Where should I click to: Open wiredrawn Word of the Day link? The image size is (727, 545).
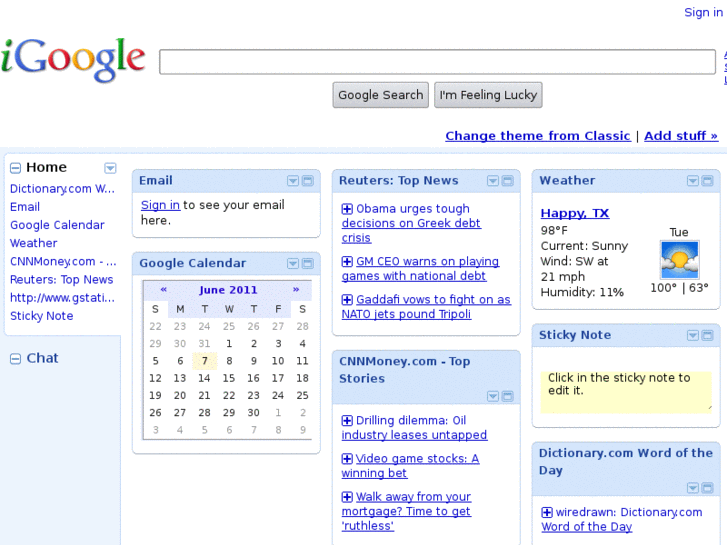point(622,520)
